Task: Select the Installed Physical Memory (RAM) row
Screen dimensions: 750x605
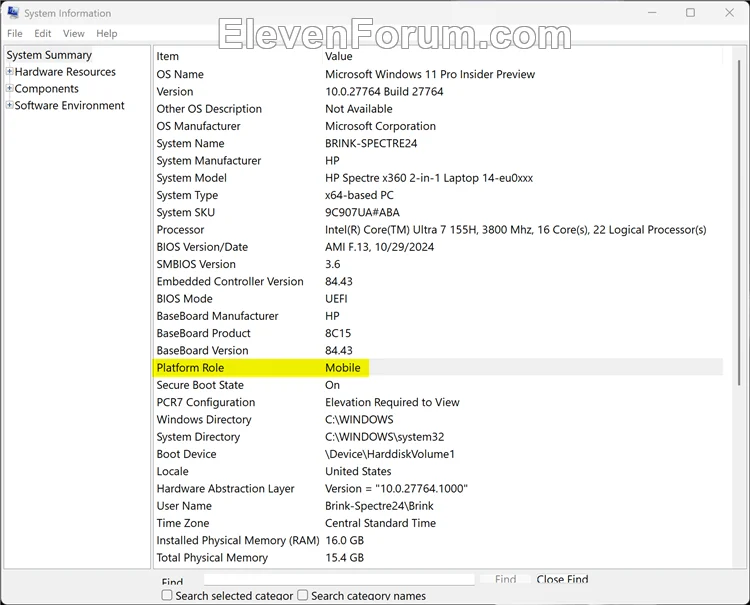Action: (x=438, y=540)
